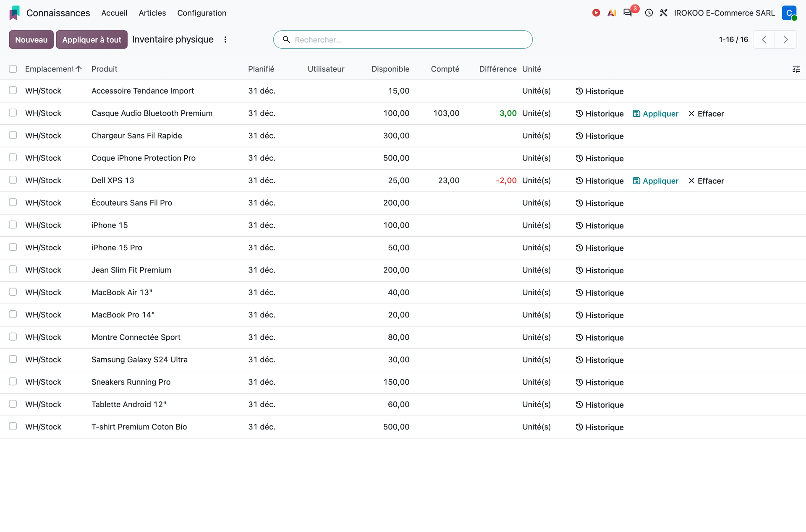806x532 pixels.
Task: Open the Articles menu
Action: pyautogui.click(x=152, y=13)
